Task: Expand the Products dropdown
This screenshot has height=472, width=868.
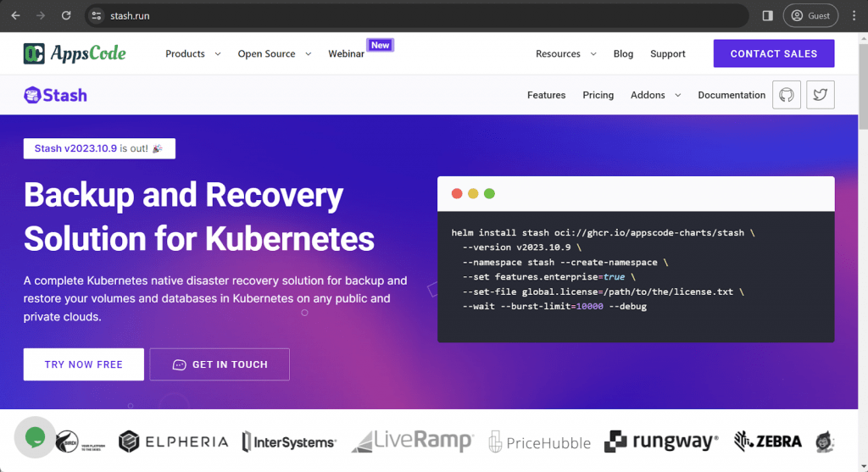Action: tap(192, 53)
